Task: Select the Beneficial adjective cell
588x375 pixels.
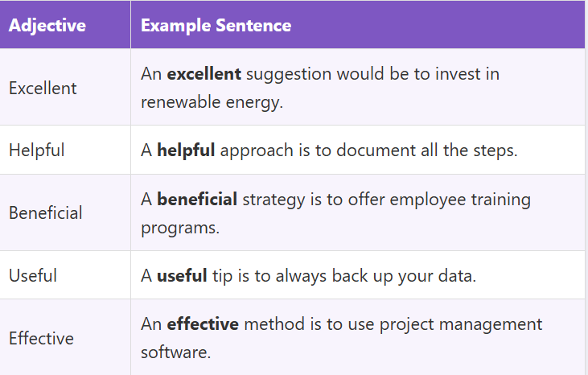Action: [46, 212]
